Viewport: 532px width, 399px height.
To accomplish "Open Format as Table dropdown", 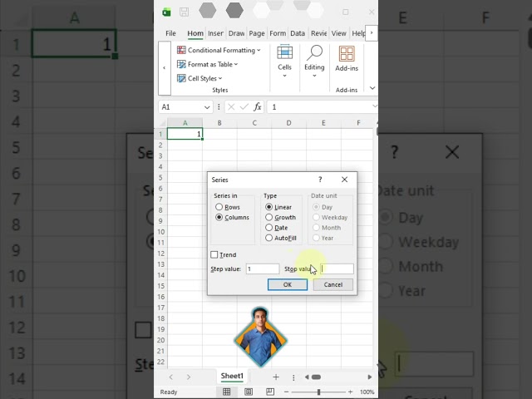I will click(207, 65).
